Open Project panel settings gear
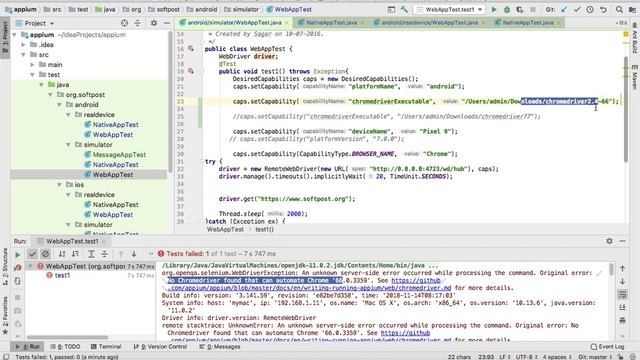 coord(154,23)
